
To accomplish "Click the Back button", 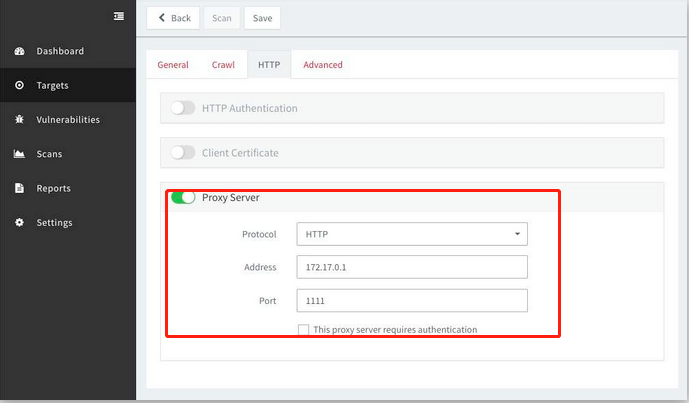I will [173, 18].
